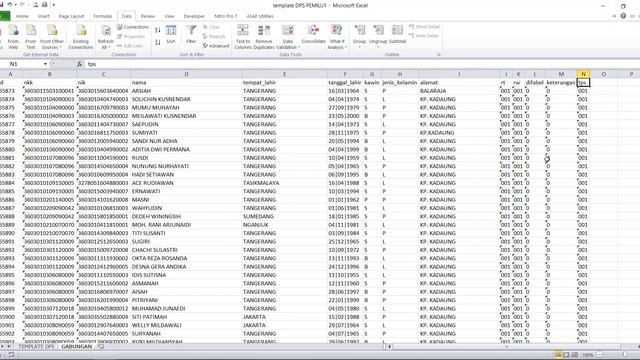This screenshot has width=640, height=360.
Task: Select cell SUMEDANG
Action: pos(284,216)
